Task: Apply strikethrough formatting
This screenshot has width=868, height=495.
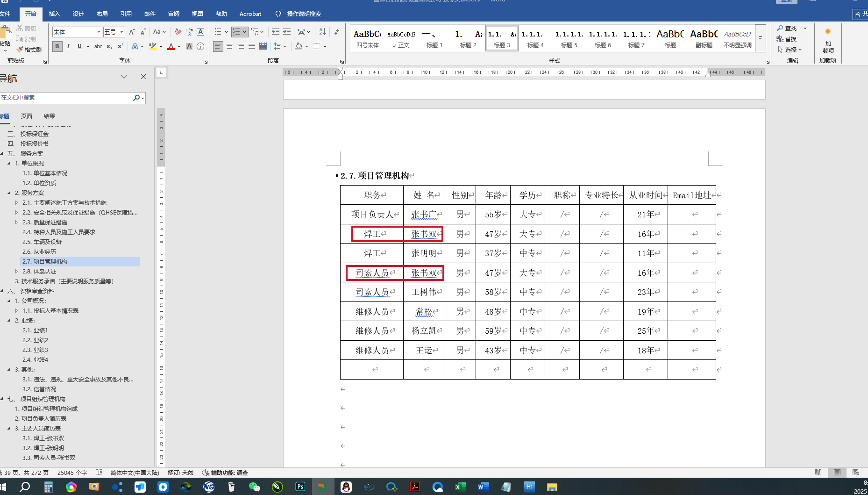Action: [x=98, y=46]
